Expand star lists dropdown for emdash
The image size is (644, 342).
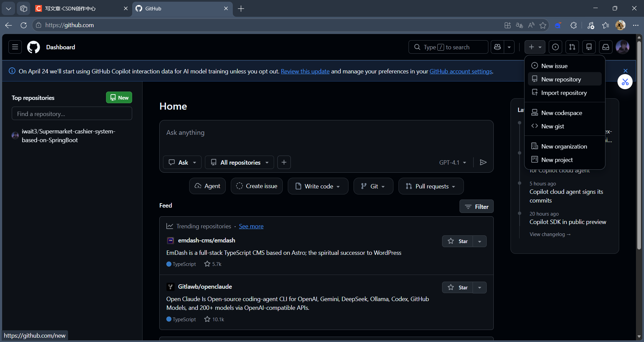coord(480,241)
